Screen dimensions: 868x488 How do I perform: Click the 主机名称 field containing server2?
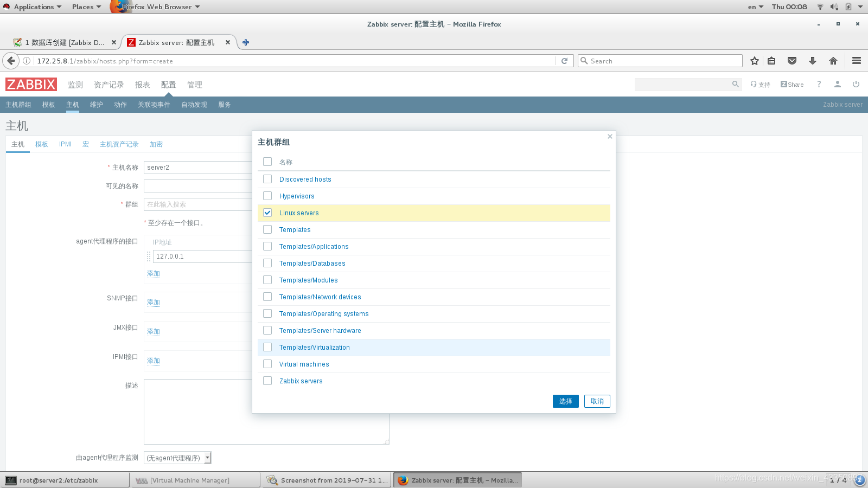tap(198, 168)
